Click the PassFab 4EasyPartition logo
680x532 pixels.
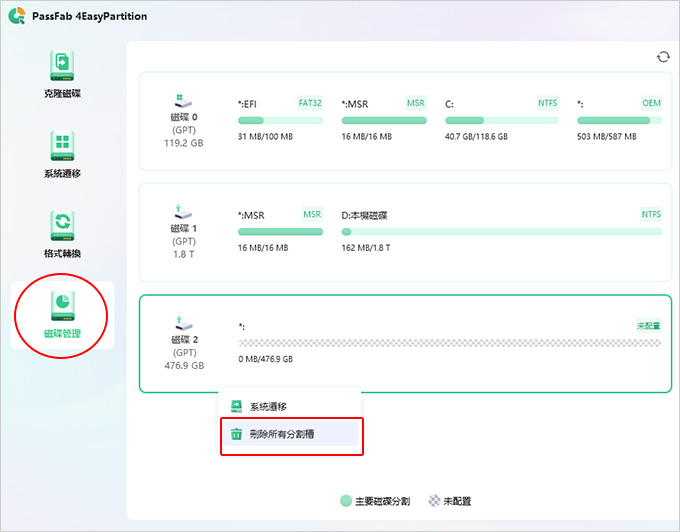17,16
